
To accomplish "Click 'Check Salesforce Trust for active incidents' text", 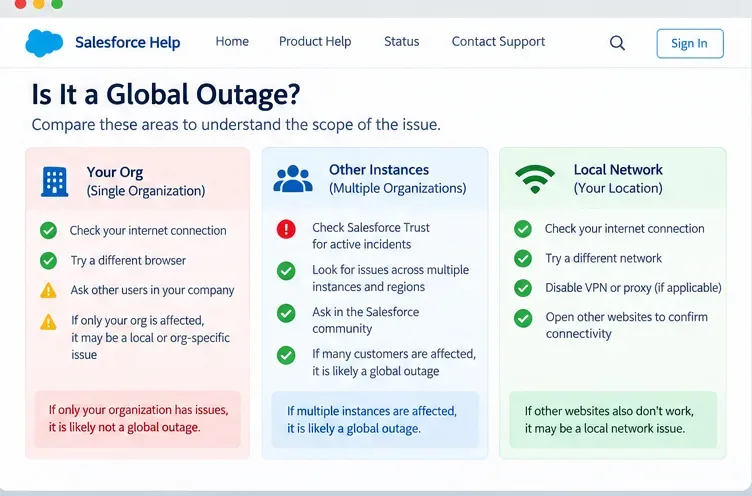I will pyautogui.click(x=371, y=236).
